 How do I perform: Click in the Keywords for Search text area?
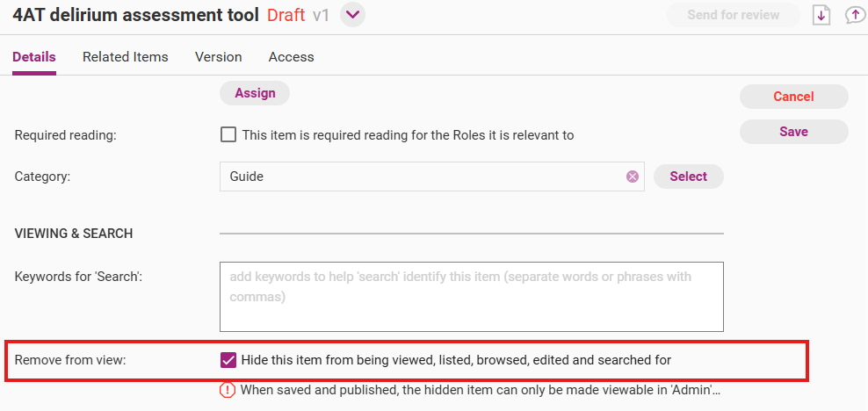click(471, 296)
